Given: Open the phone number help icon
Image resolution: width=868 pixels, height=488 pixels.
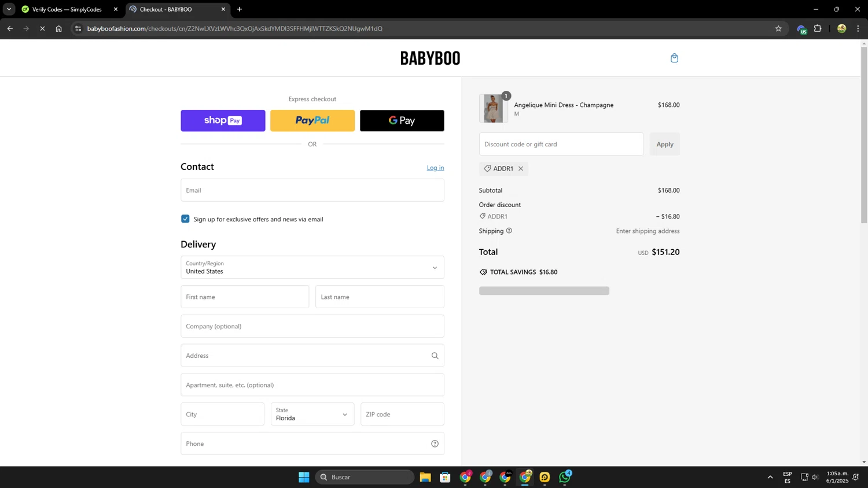Looking at the screenshot, I should 435,443.
